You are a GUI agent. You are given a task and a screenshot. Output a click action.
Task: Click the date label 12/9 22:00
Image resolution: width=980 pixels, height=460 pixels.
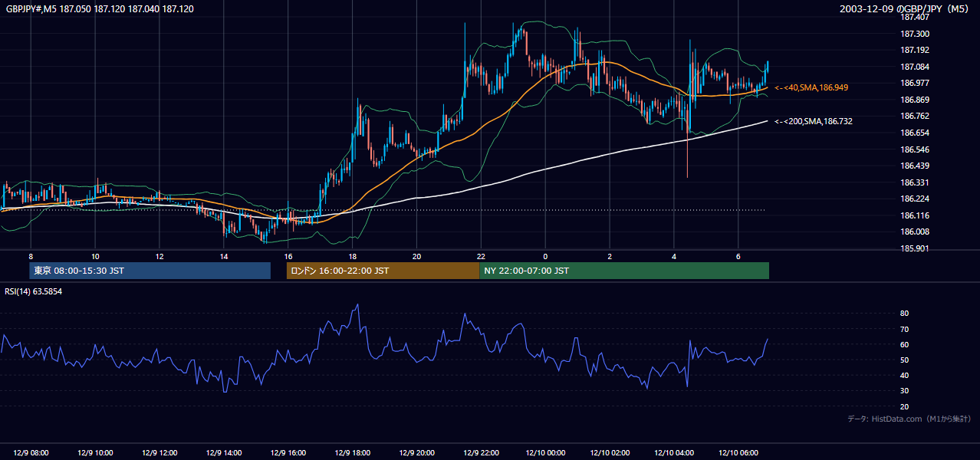point(481,453)
